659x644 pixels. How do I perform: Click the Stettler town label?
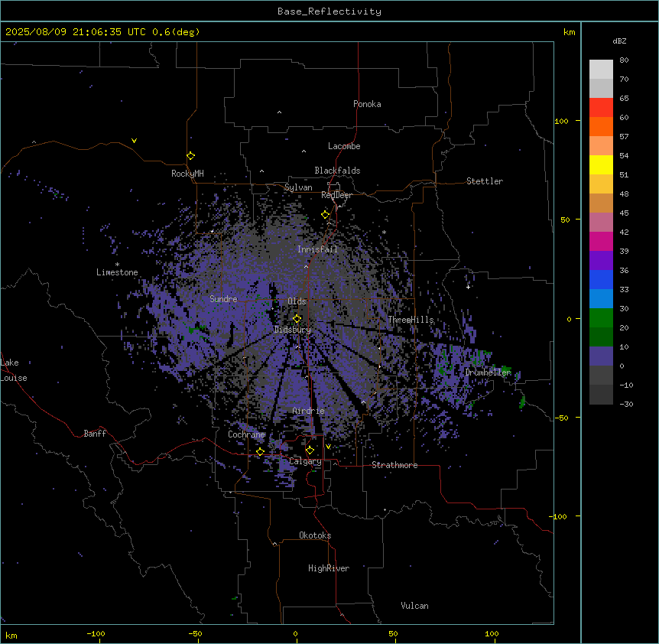click(485, 181)
